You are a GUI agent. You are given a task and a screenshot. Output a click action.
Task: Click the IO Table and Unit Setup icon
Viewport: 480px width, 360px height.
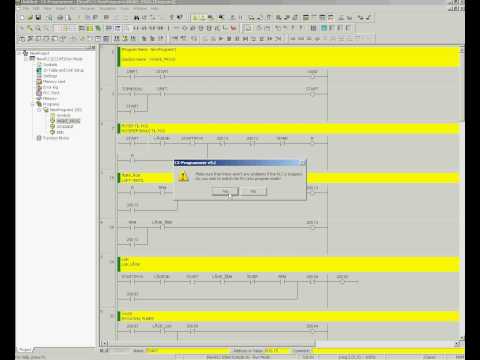pyautogui.click(x=39, y=70)
